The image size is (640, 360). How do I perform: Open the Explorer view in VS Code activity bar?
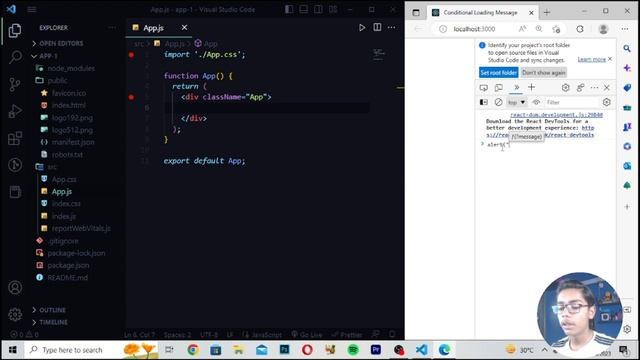pos(15,31)
